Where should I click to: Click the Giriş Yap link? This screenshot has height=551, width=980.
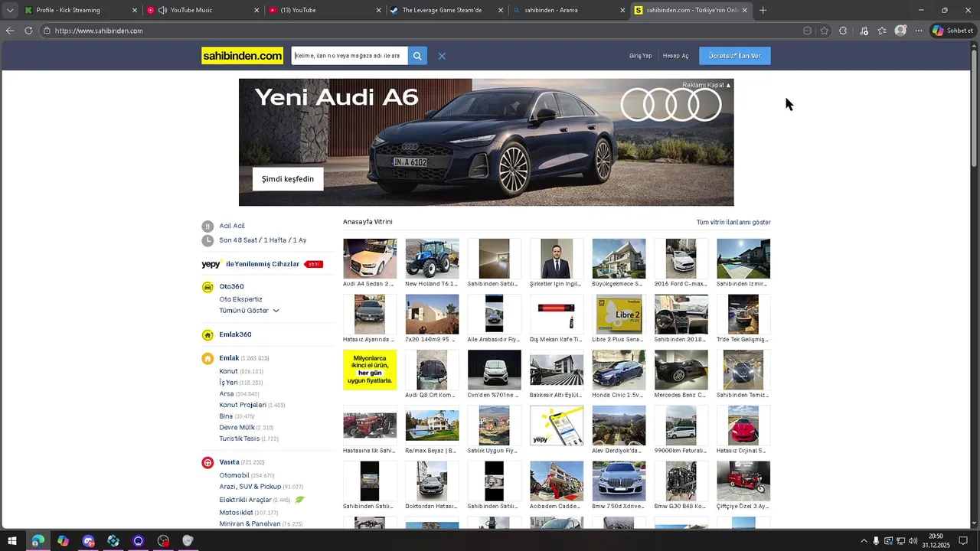pos(640,56)
